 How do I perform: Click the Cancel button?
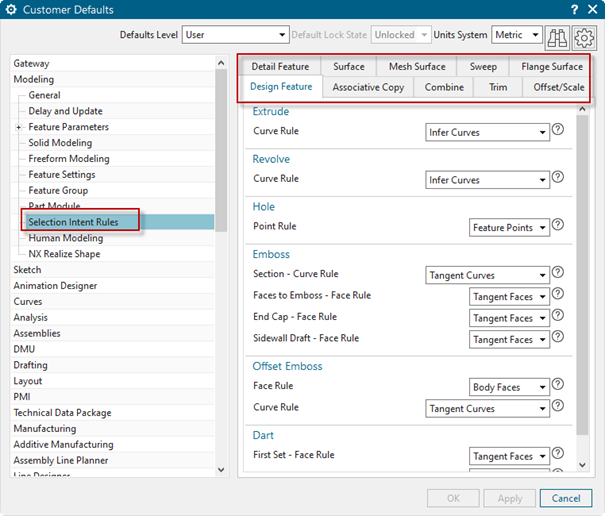566,498
